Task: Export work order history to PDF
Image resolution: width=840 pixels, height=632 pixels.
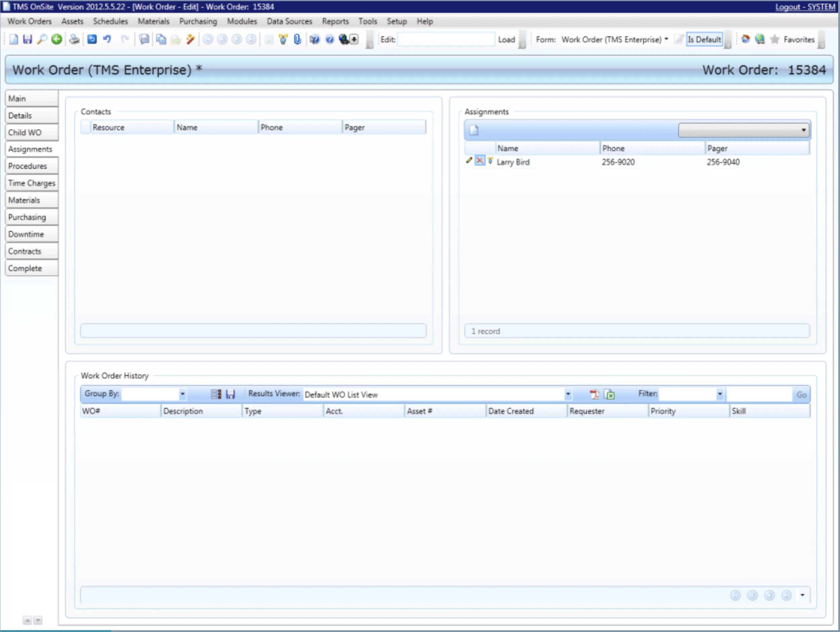Action: [594, 395]
